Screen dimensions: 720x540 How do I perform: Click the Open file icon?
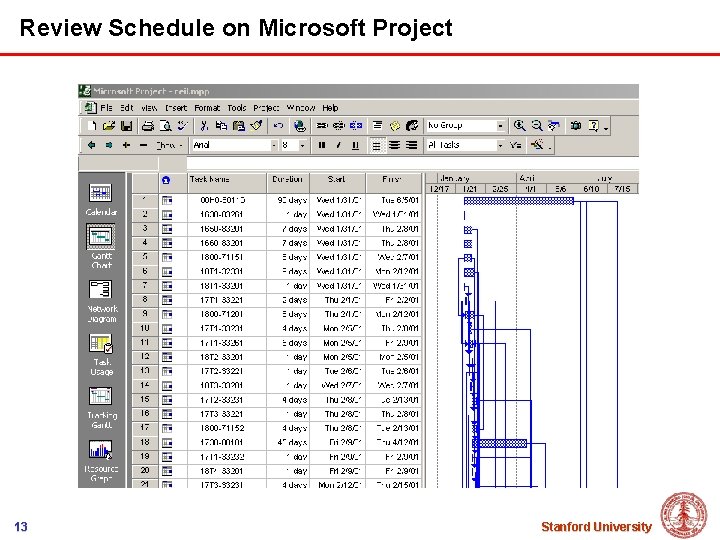[109, 125]
